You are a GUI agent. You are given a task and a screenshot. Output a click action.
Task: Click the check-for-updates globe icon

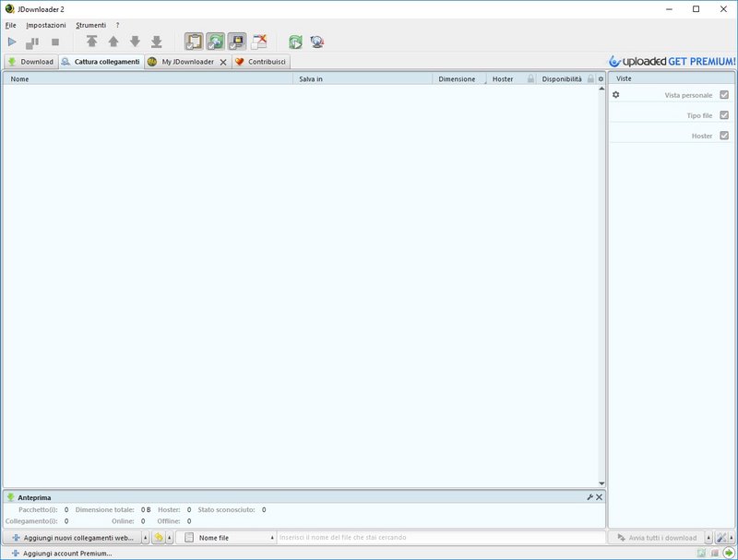(x=317, y=42)
